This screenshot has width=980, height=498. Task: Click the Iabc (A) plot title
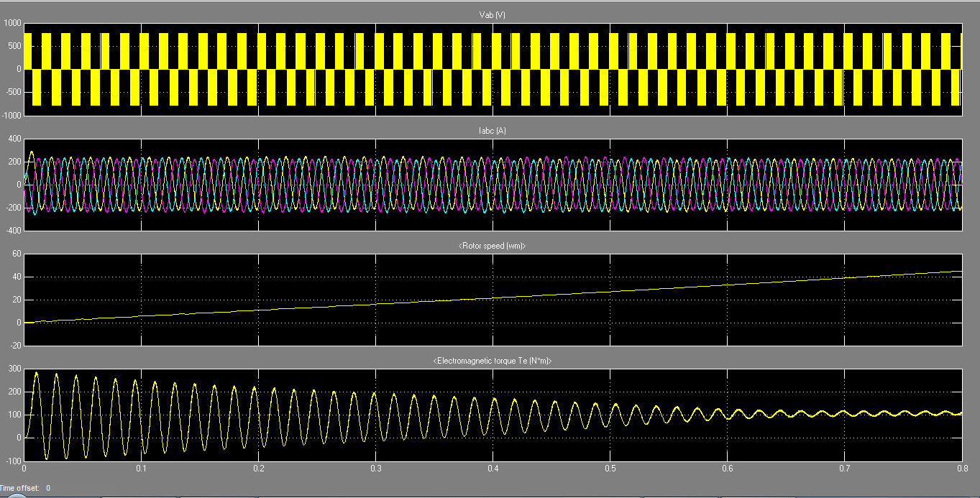(493, 131)
